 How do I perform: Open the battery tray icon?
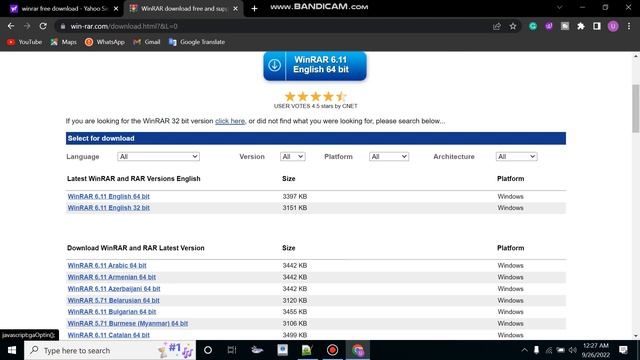tap(561, 350)
